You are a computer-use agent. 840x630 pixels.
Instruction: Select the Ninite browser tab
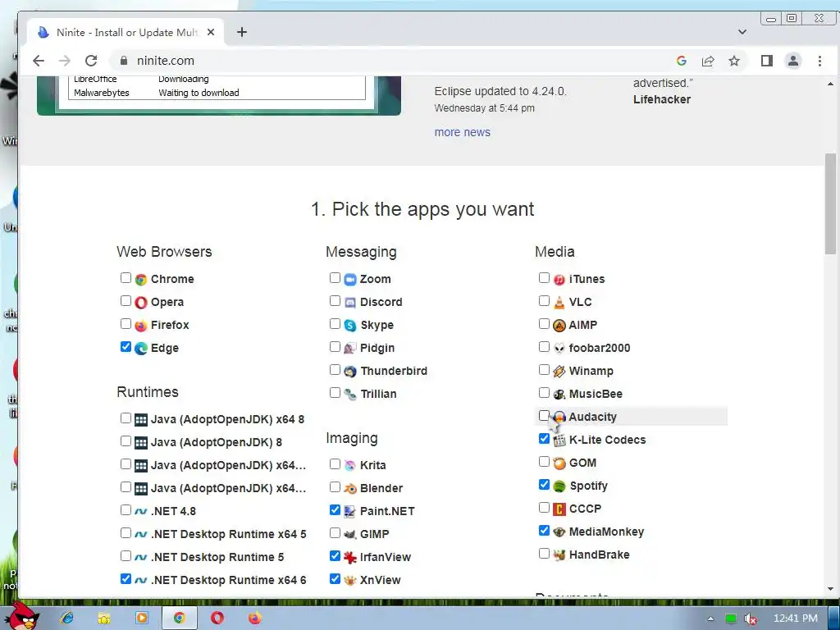126,32
